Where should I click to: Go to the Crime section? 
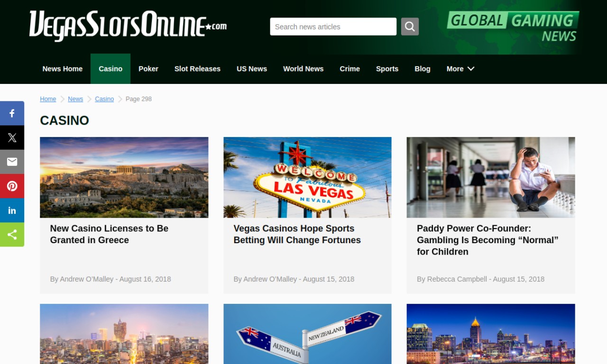pos(350,69)
